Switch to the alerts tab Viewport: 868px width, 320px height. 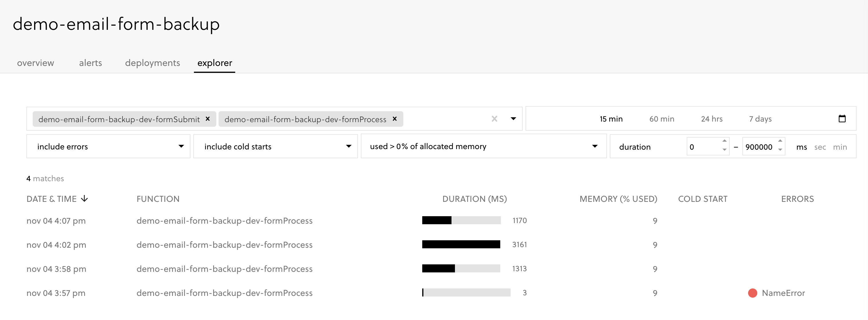pyautogui.click(x=90, y=63)
